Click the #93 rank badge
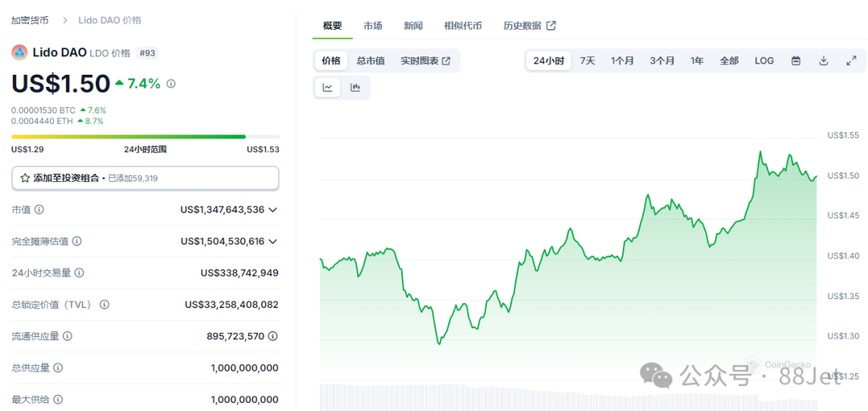The width and height of the screenshot is (868, 411). click(x=147, y=53)
